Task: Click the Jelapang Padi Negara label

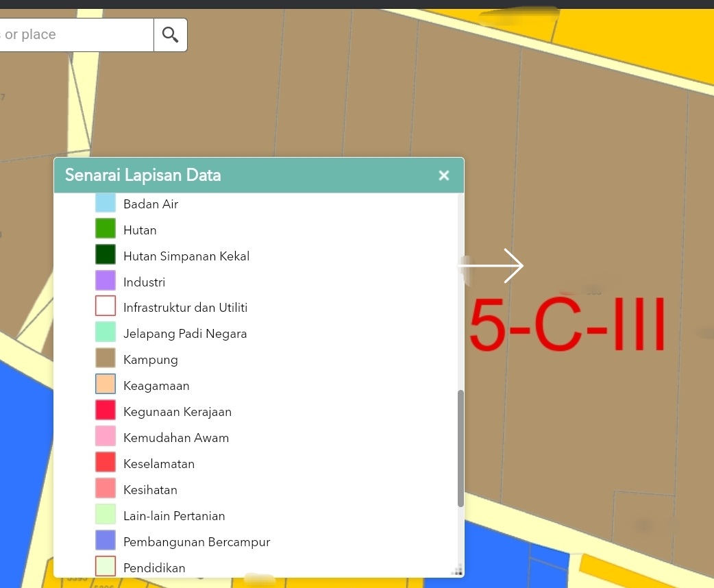Action: (185, 334)
